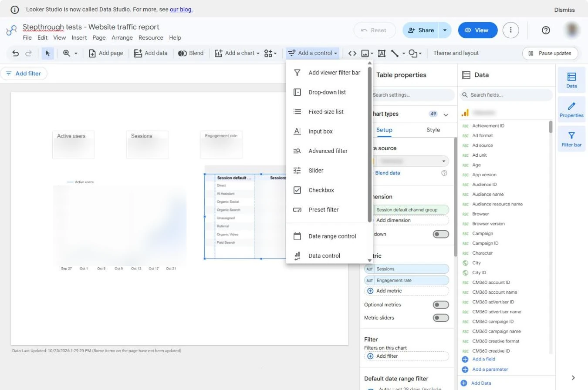Open the zoom level dropdown arrow
The height and width of the screenshot is (390, 588).
pyautogui.click(x=76, y=53)
